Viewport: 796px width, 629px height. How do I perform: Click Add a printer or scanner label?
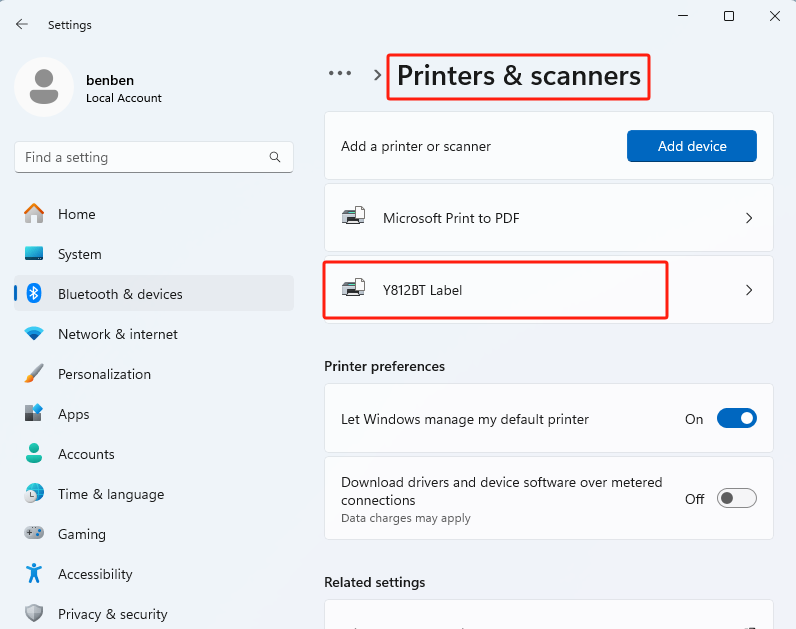416,146
